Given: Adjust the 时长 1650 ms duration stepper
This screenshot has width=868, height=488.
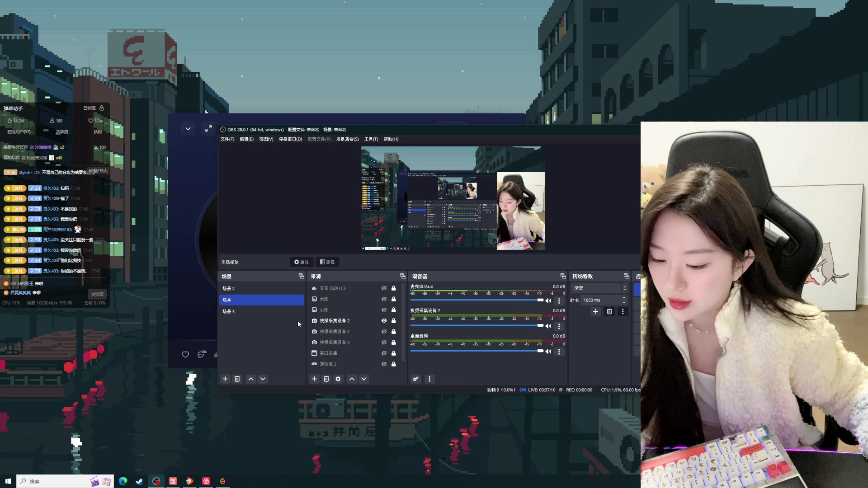Looking at the screenshot, I should (624, 300).
